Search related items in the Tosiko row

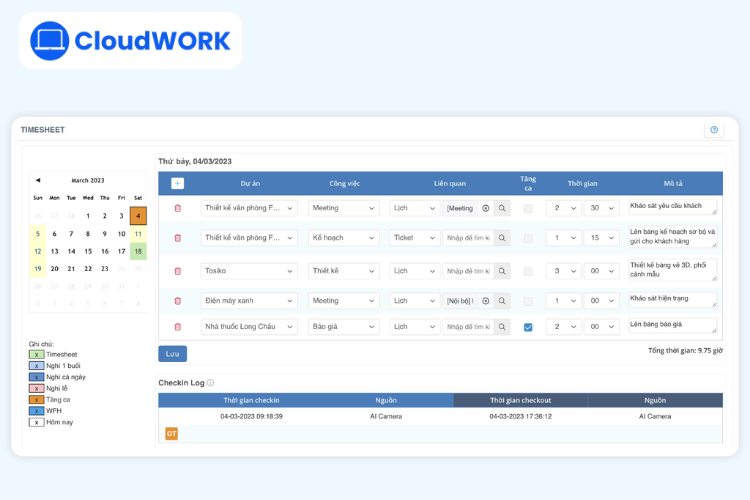coord(502,271)
